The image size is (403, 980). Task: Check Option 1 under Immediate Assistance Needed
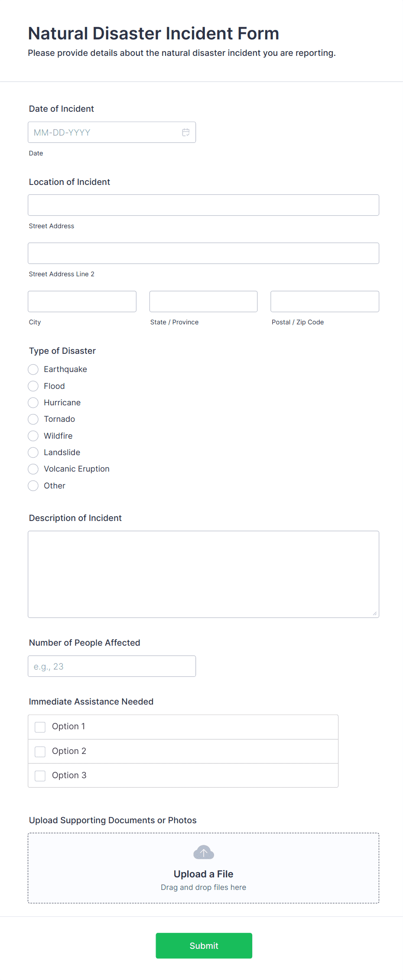coord(40,727)
